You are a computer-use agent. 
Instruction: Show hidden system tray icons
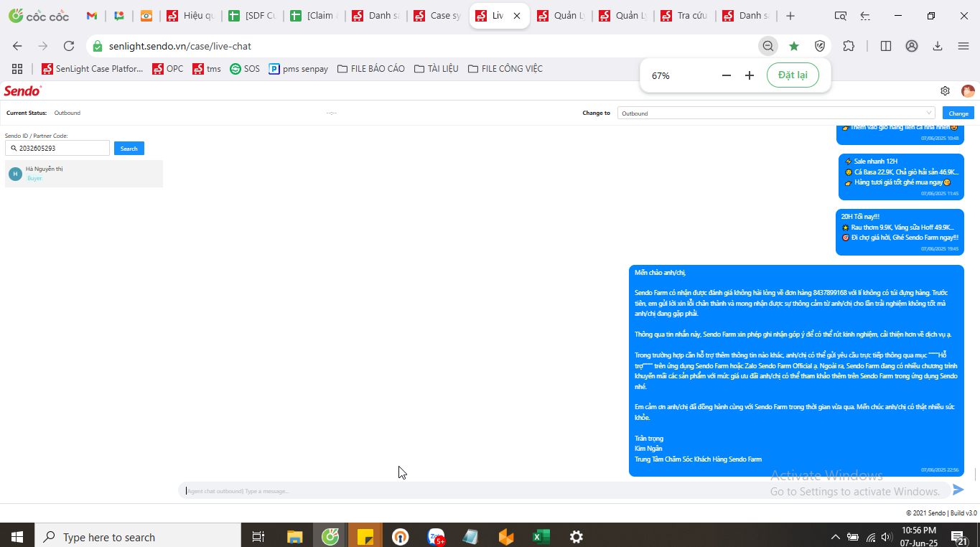[x=835, y=537]
